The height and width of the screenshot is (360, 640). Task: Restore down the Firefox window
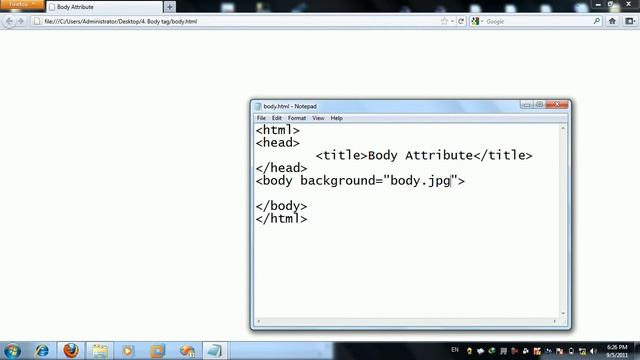(x=612, y=4)
